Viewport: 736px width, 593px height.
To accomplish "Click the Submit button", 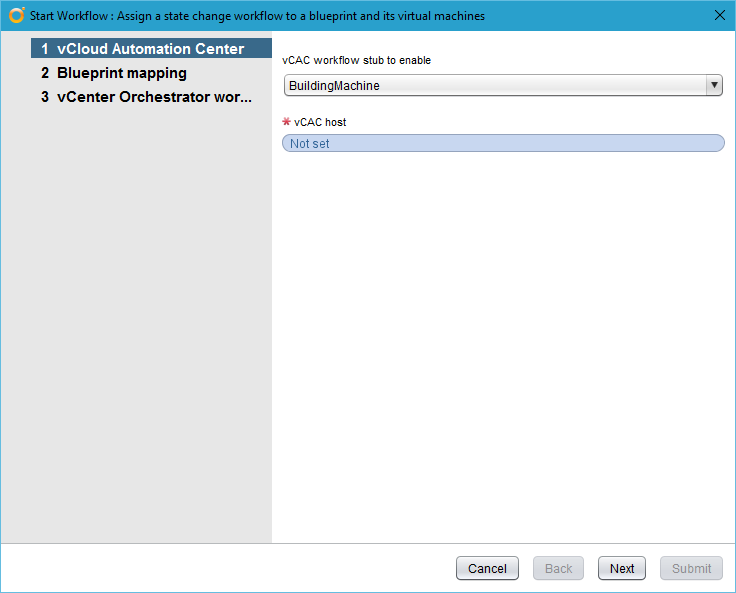I will click(691, 568).
